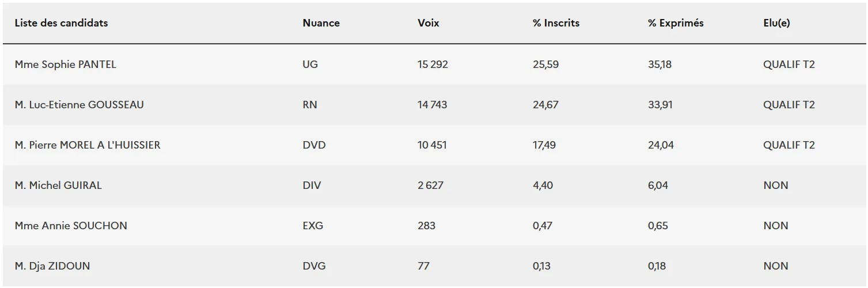Click the '% Inscrits' column header

tap(556, 23)
